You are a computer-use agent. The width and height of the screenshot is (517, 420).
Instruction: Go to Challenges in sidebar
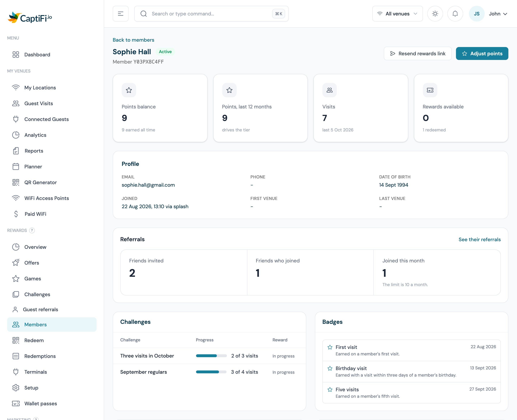pos(52,294)
